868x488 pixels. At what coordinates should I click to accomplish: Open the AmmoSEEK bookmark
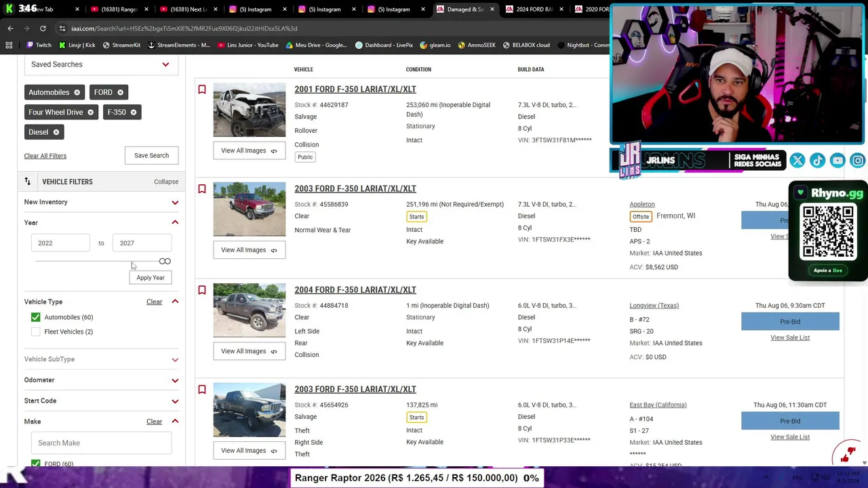(477, 45)
